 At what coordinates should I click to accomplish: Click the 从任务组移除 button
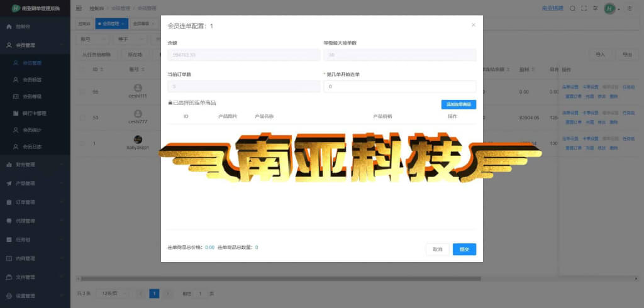coord(96,54)
